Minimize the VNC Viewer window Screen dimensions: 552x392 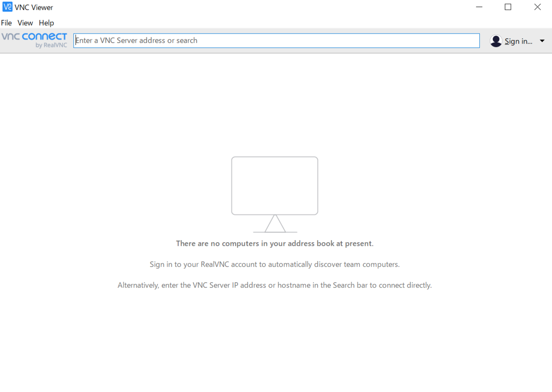click(x=479, y=7)
